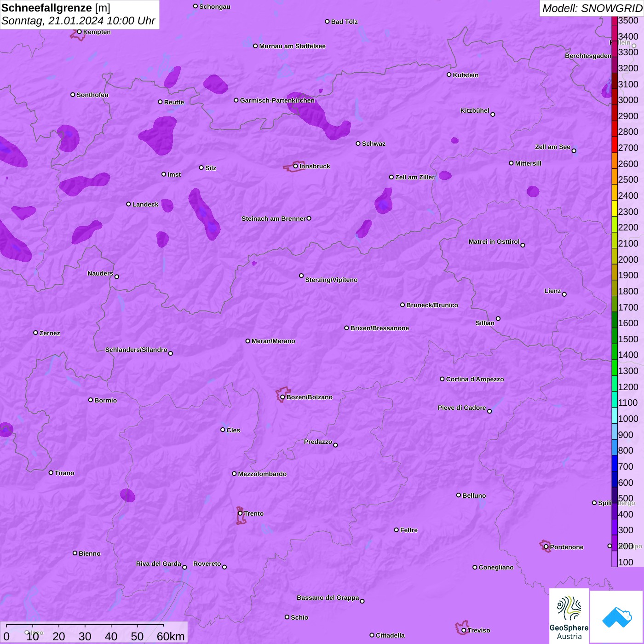
Task: Click the 60km scale bar label
Action: [x=171, y=636]
